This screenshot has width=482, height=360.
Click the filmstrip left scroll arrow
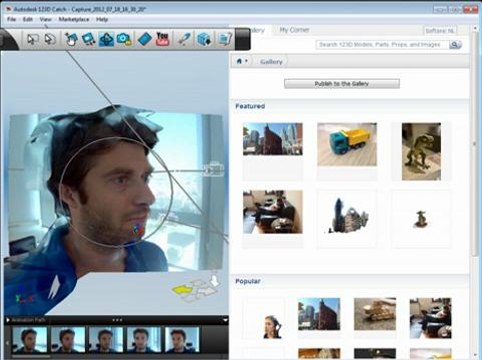(7, 343)
